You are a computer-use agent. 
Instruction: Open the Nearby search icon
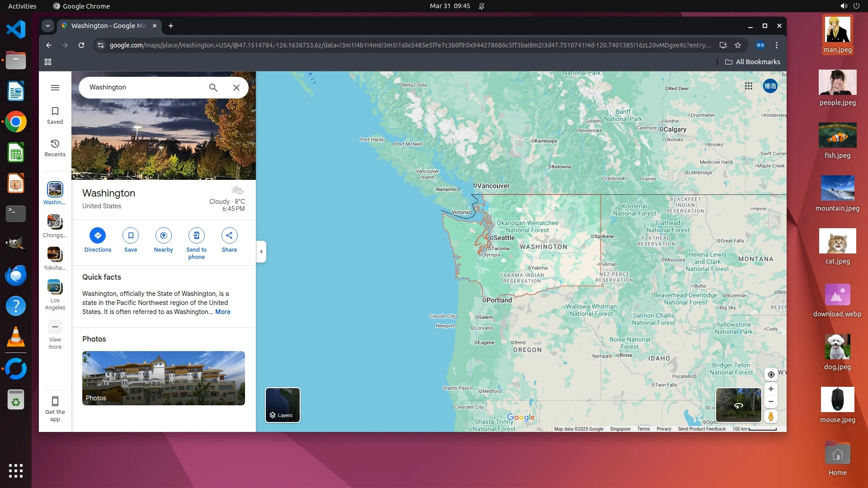(164, 235)
